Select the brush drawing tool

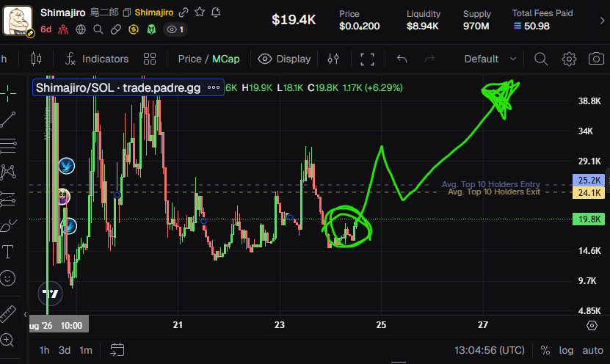[8, 225]
